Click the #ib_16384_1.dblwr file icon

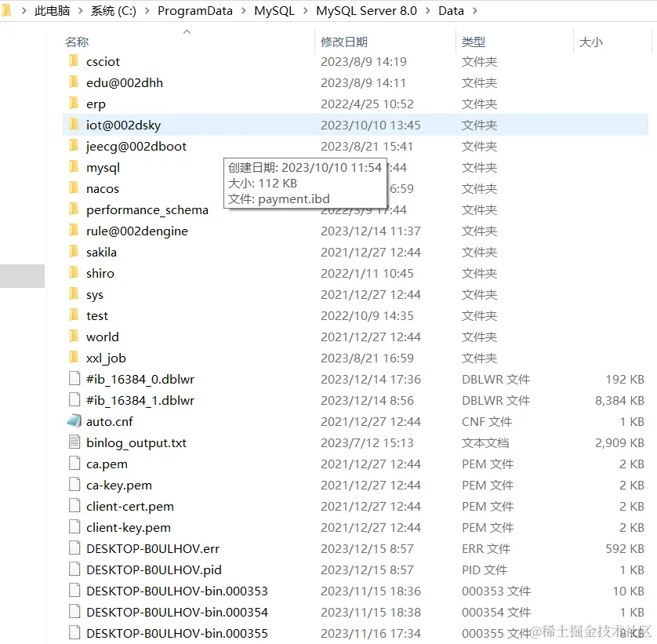click(x=74, y=400)
